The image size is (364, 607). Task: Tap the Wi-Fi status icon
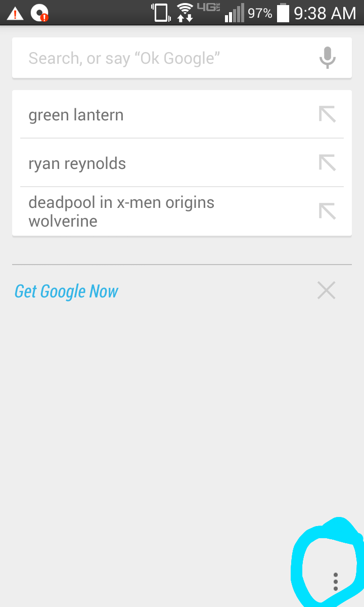(186, 13)
